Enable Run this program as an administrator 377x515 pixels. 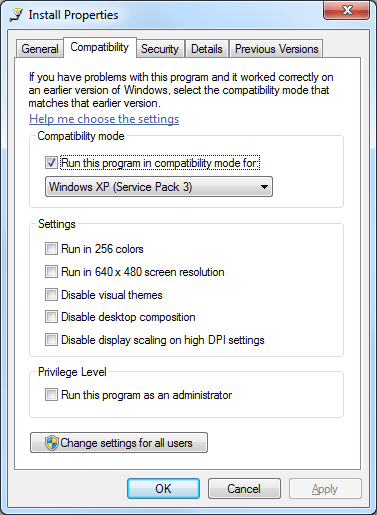point(51,395)
